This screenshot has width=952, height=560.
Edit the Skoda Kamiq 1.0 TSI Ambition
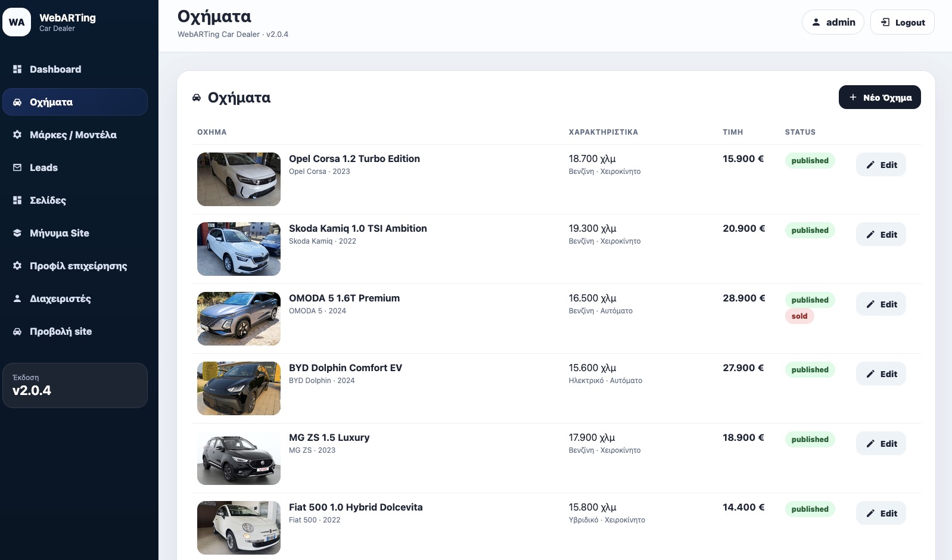point(881,235)
